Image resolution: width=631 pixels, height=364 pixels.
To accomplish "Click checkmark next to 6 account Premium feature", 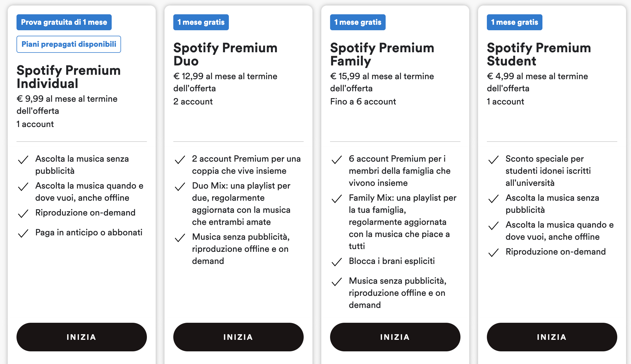I will (x=337, y=160).
